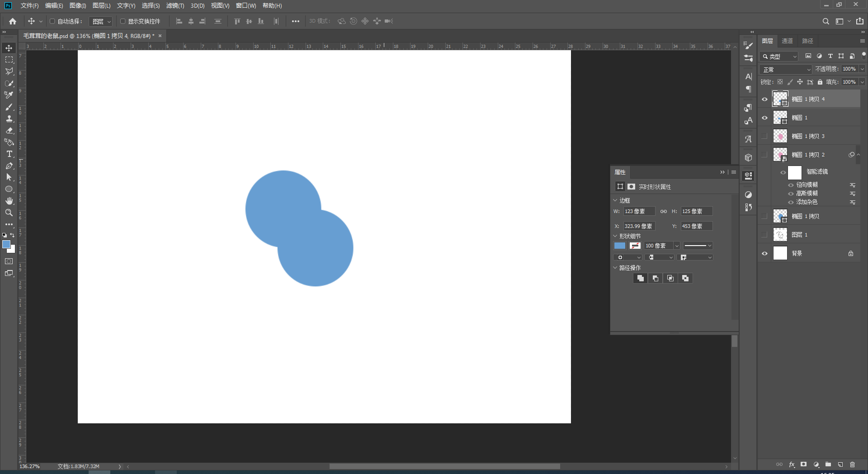868x474 pixels.
Task: Click the W width input field
Action: pyautogui.click(x=639, y=211)
